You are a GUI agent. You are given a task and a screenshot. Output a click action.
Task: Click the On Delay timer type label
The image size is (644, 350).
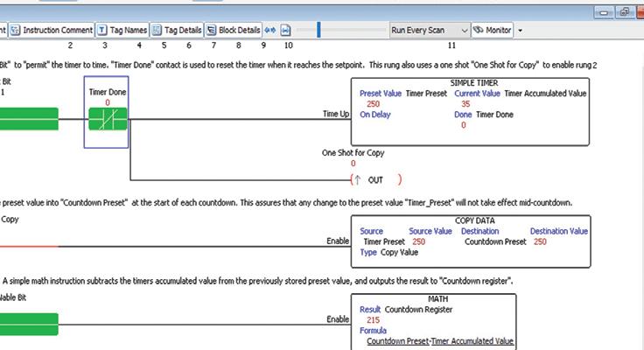(x=375, y=115)
